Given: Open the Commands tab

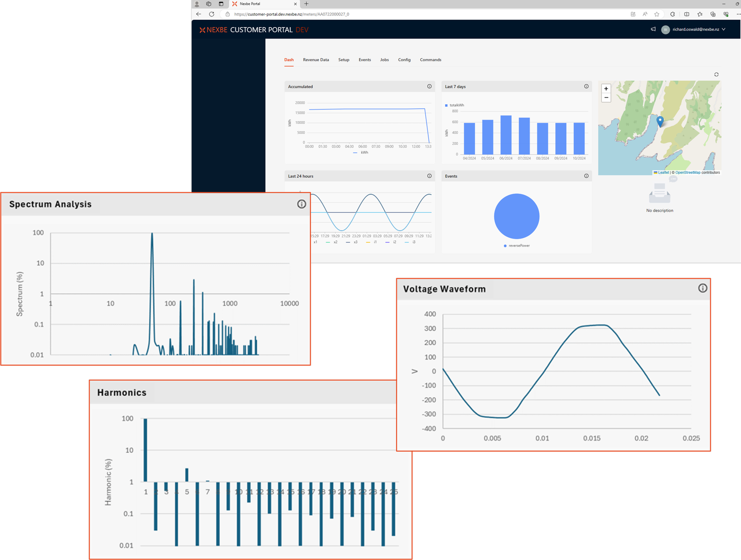Looking at the screenshot, I should (430, 60).
